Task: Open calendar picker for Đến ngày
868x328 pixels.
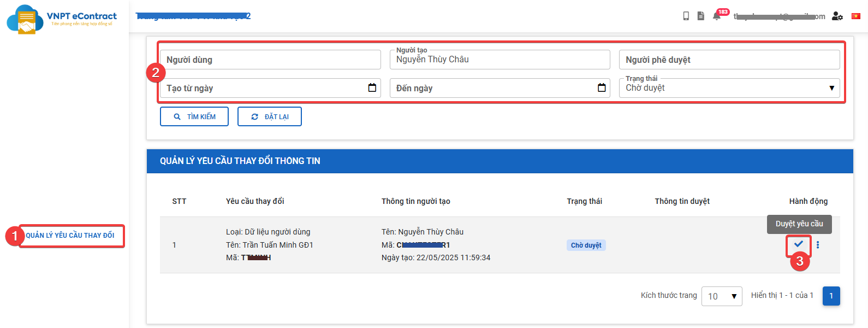Action: point(602,88)
